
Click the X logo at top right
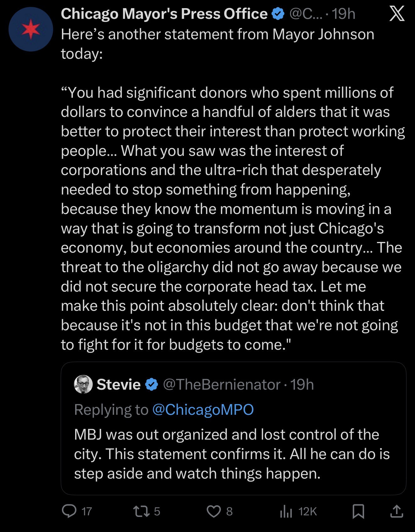(397, 14)
